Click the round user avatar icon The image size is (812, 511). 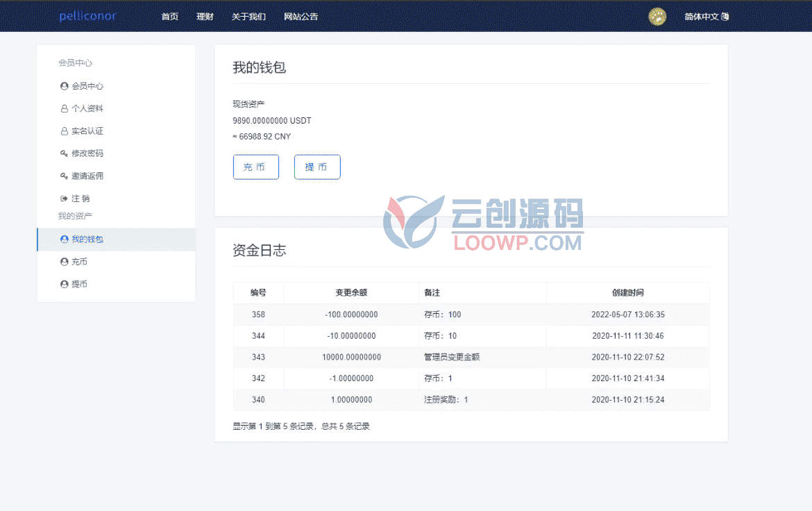pyautogui.click(x=657, y=17)
